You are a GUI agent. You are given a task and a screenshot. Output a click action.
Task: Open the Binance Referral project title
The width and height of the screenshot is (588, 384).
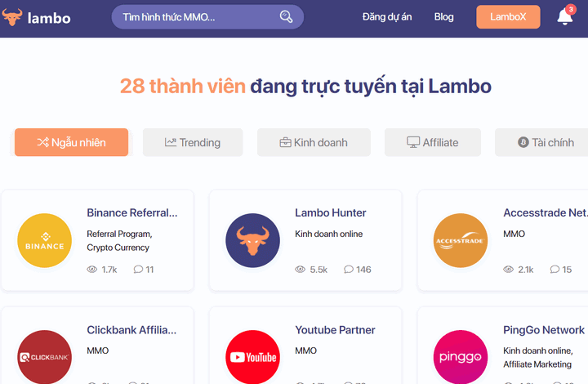(132, 212)
